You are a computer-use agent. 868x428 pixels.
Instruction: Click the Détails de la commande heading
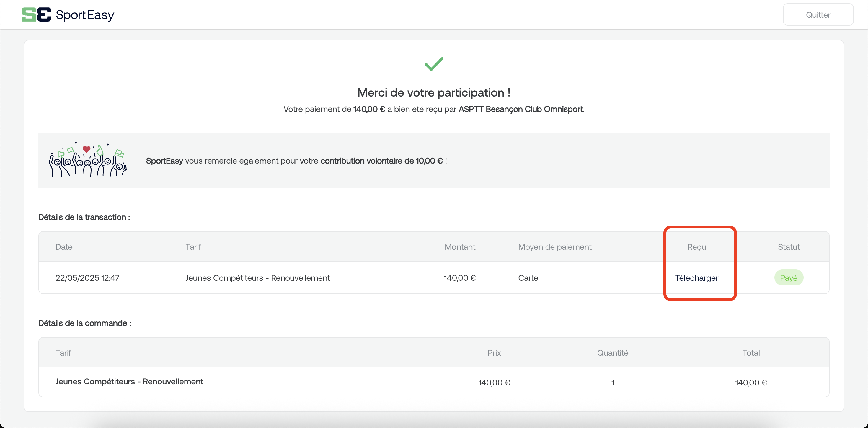84,323
